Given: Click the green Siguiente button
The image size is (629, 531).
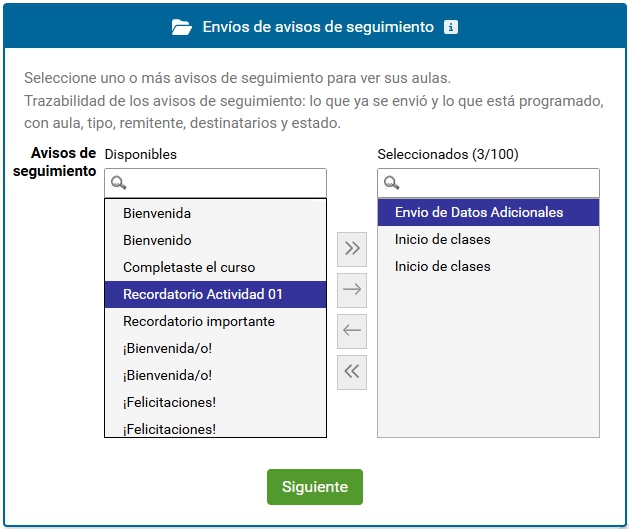Looking at the screenshot, I should pyautogui.click(x=315, y=486).
